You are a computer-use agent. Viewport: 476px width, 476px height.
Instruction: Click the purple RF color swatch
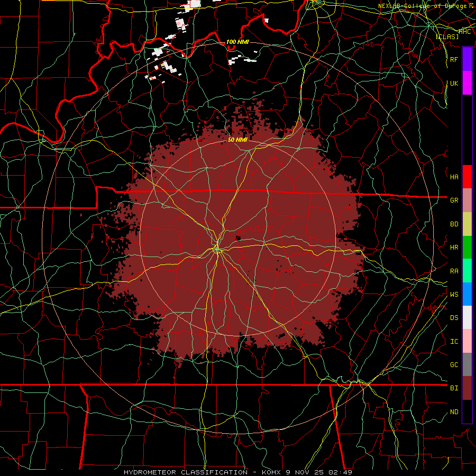pyautogui.click(x=467, y=59)
